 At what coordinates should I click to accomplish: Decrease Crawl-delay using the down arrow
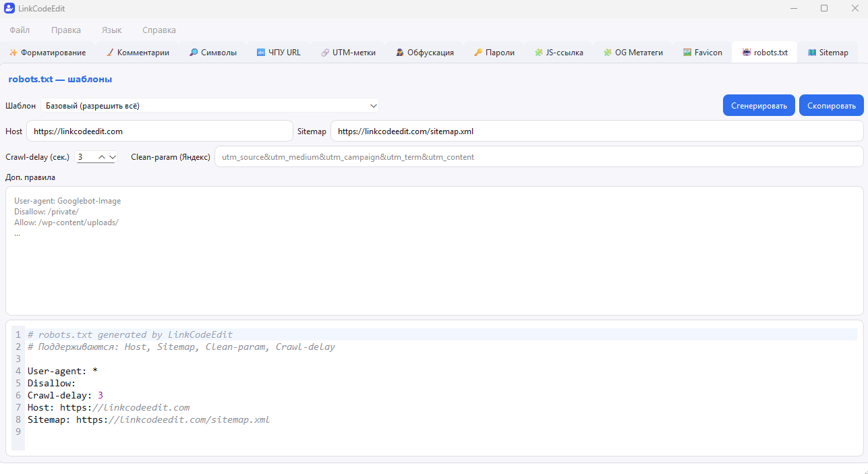(113, 157)
